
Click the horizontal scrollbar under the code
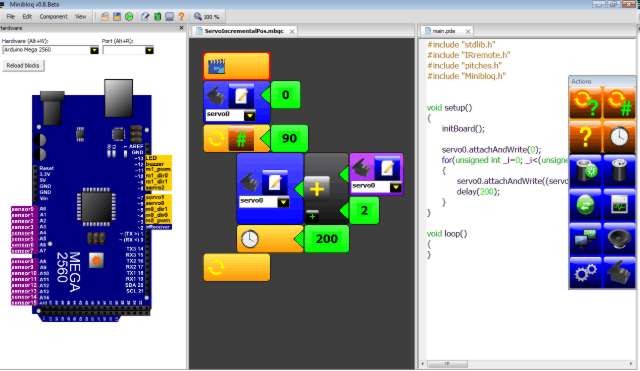click(x=528, y=363)
